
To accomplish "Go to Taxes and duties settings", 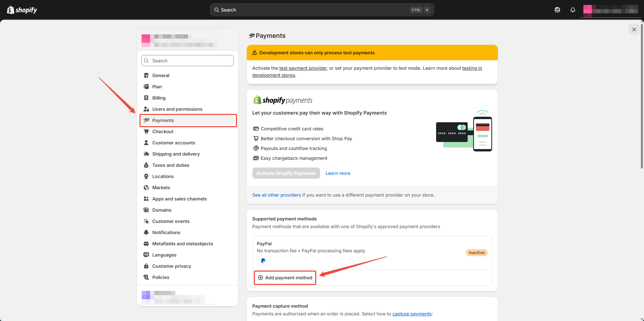I will point(170,165).
